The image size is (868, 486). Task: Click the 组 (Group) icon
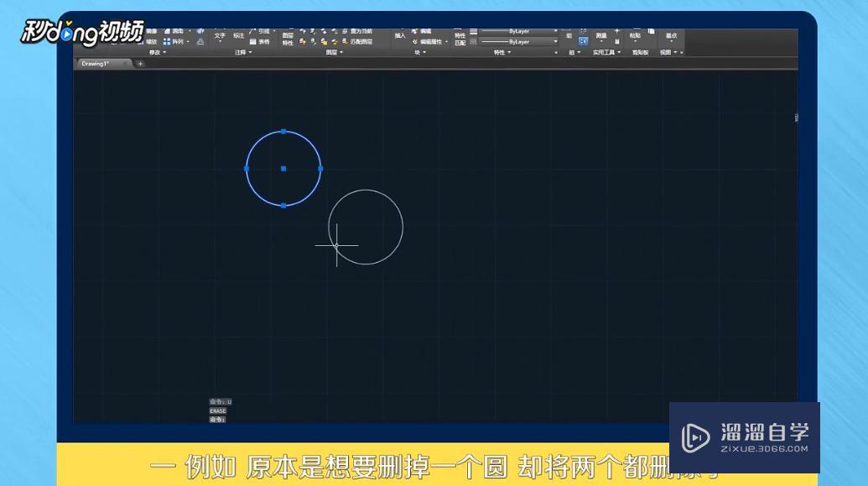(569, 35)
